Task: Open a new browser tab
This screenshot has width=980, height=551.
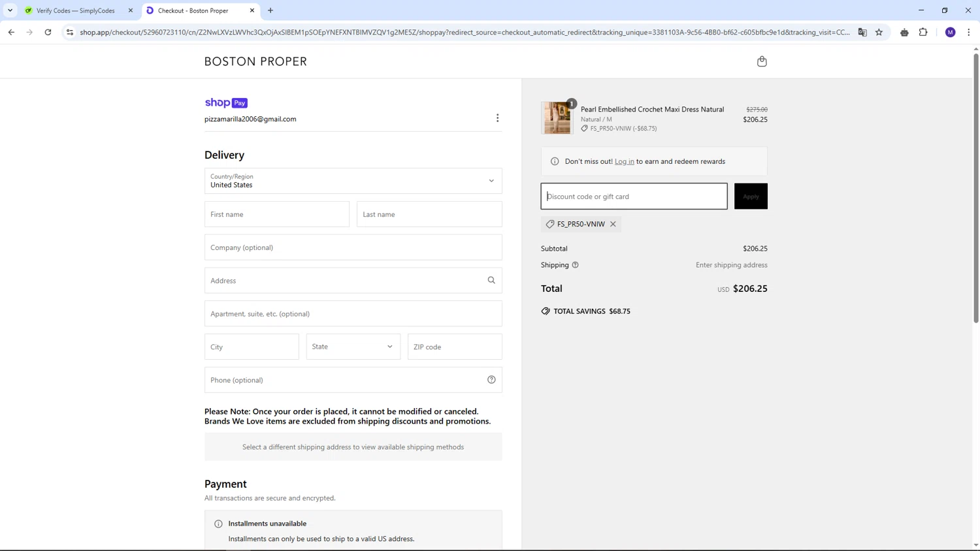Action: tap(270, 10)
